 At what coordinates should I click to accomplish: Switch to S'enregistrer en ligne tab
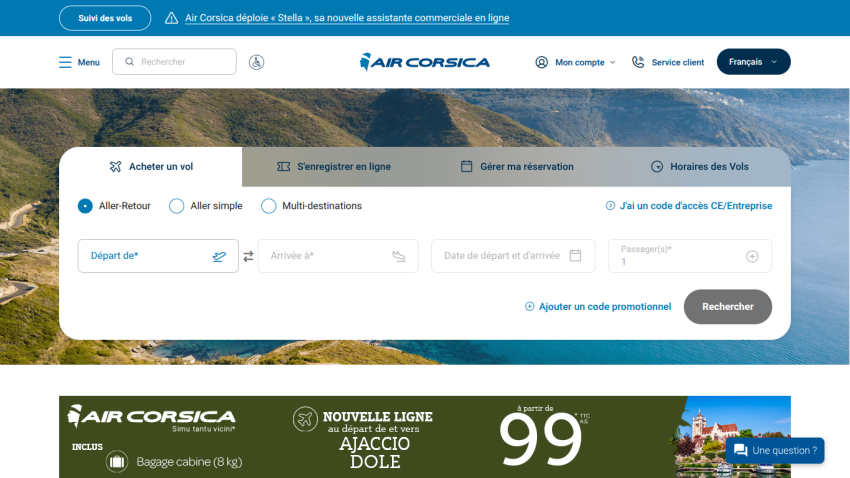[333, 167]
